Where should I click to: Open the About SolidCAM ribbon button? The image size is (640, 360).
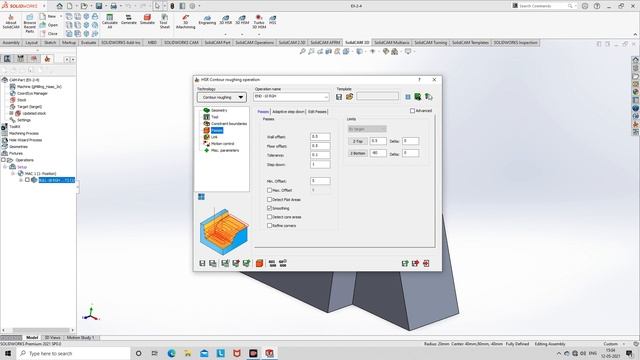pos(11,22)
